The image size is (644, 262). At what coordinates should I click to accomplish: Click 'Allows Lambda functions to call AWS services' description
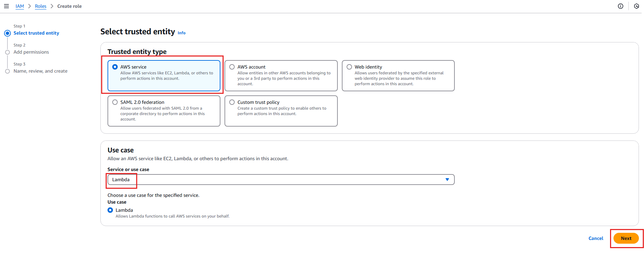pyautogui.click(x=173, y=216)
